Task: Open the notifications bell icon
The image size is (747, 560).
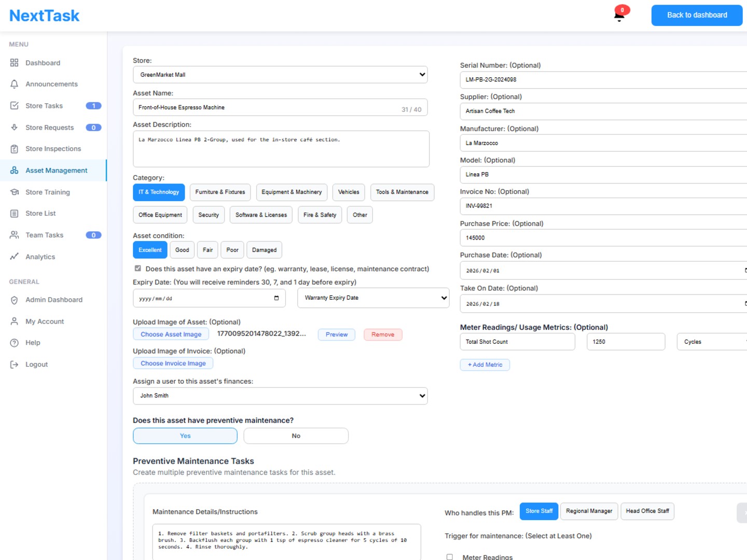Action: [619, 15]
